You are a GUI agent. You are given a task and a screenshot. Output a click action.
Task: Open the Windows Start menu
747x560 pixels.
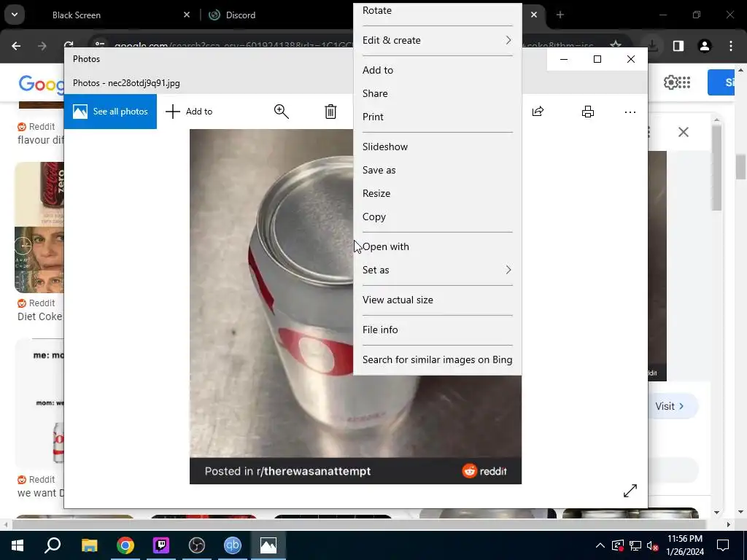click(18, 545)
